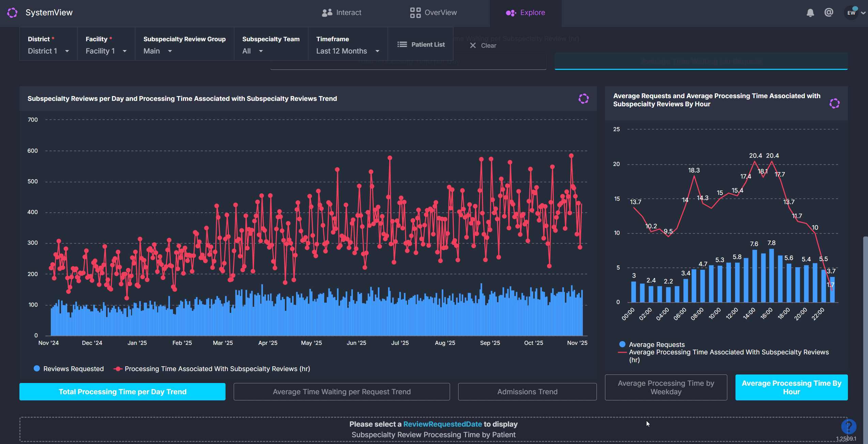Click the 16:00 bar in hourly chart

click(x=771, y=276)
